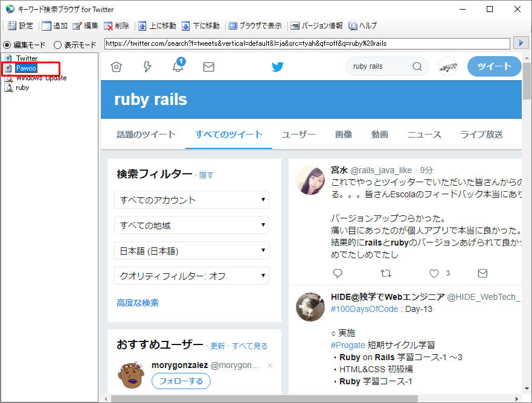Click the 追加 add toolbar button
The height and width of the screenshot is (403, 532).
pyautogui.click(x=54, y=26)
